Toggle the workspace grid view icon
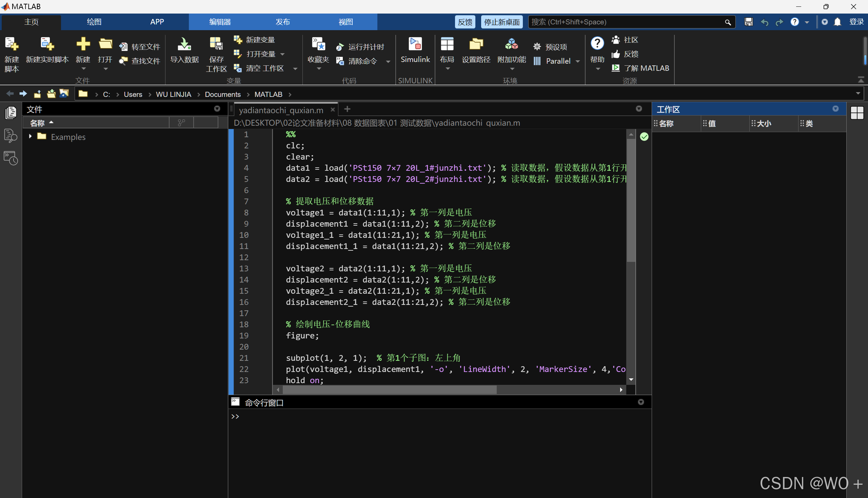 click(857, 113)
